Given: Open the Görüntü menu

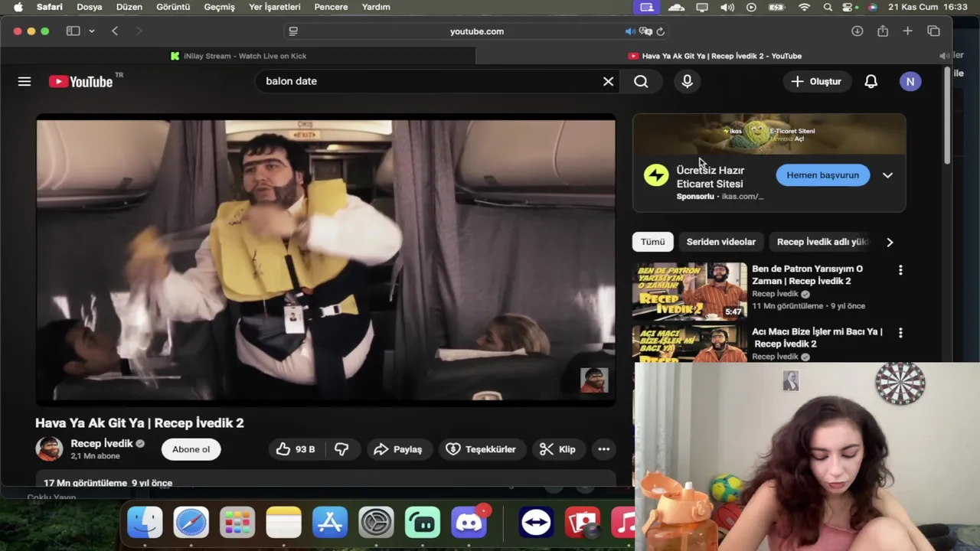Looking at the screenshot, I should (x=173, y=7).
